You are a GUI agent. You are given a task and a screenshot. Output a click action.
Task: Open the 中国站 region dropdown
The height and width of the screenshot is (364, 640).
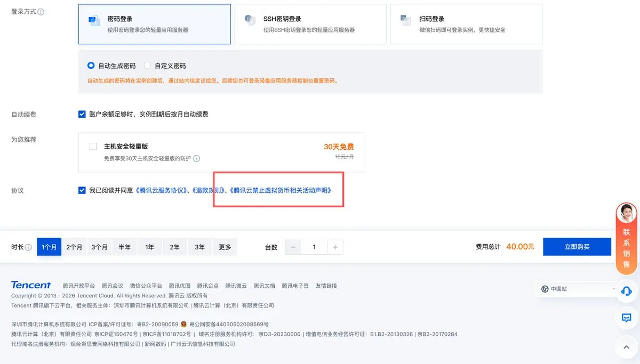578,289
